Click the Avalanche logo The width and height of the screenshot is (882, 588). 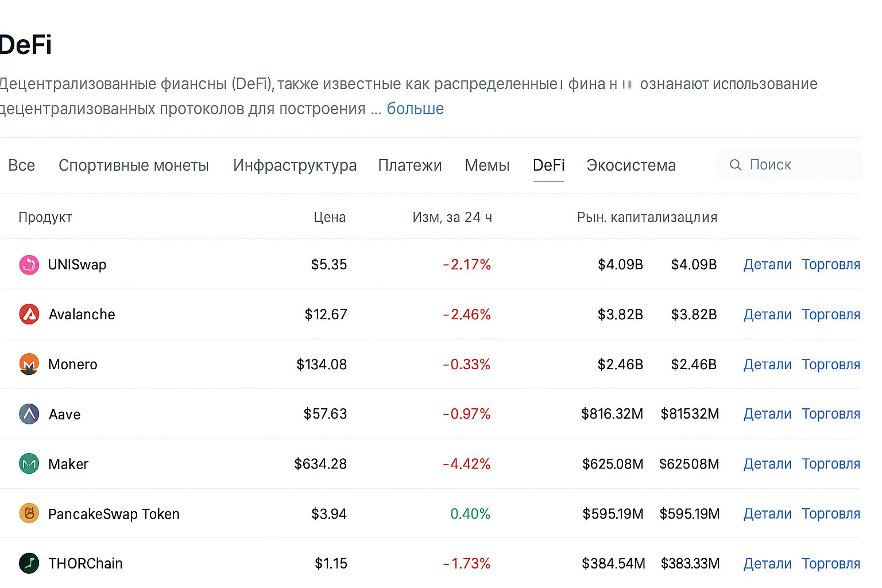29,314
